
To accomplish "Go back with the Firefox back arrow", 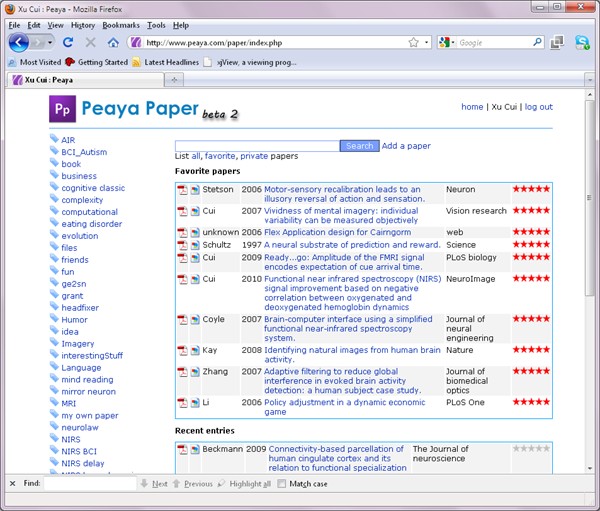I will coord(18,42).
